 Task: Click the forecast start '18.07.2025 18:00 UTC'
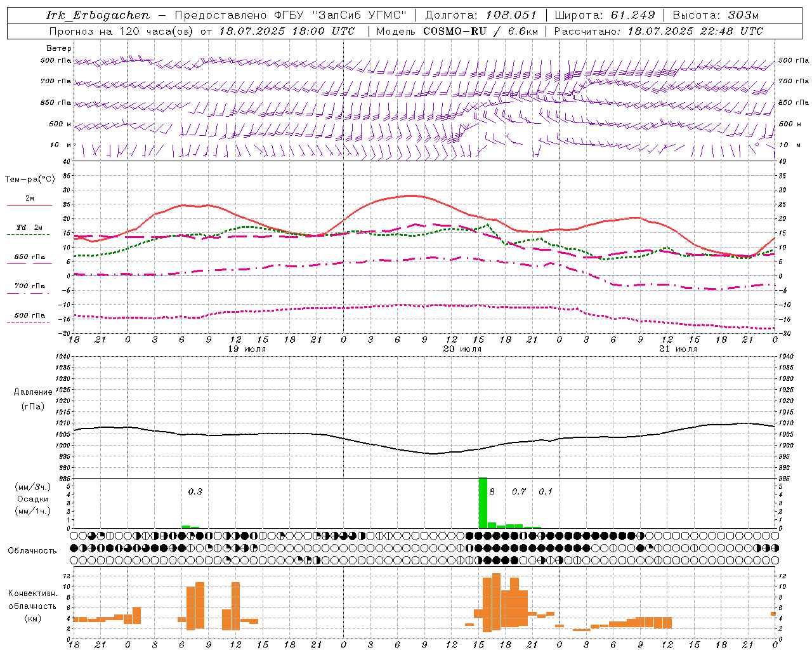point(287,31)
